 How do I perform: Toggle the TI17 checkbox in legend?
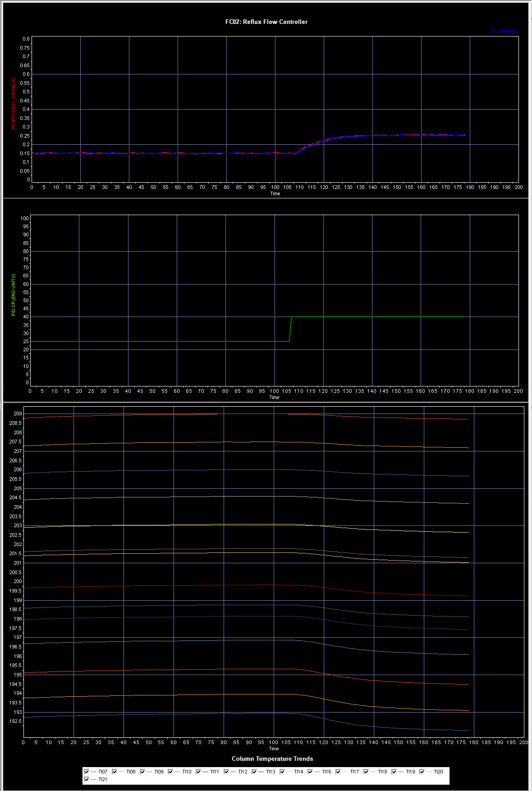(338, 772)
